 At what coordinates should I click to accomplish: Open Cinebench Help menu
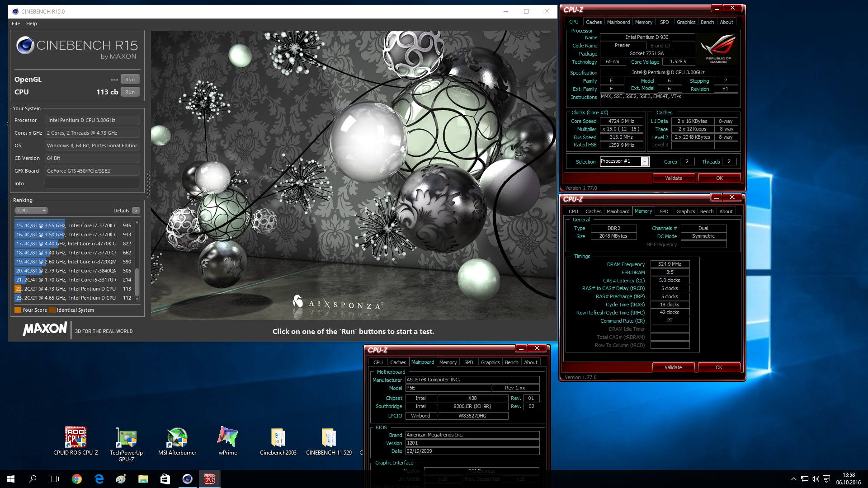[32, 23]
